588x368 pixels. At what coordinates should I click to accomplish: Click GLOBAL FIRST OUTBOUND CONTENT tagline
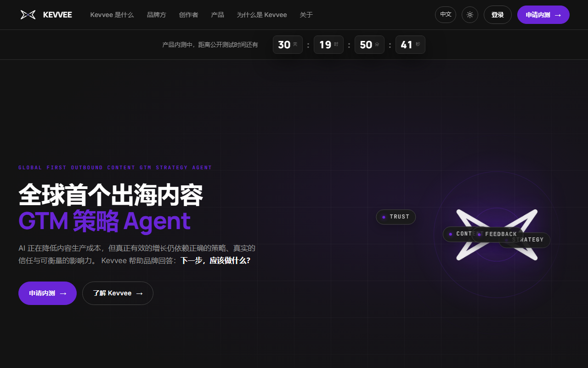pos(115,167)
